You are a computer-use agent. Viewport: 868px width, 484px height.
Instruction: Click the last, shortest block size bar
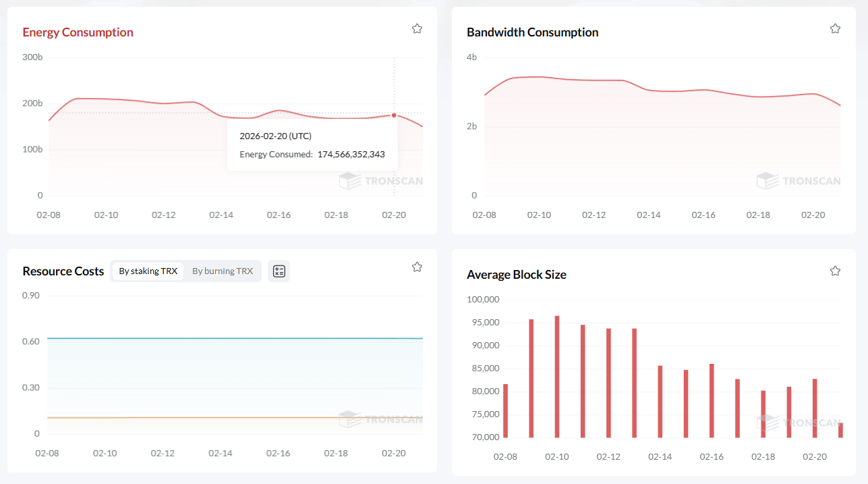840,430
